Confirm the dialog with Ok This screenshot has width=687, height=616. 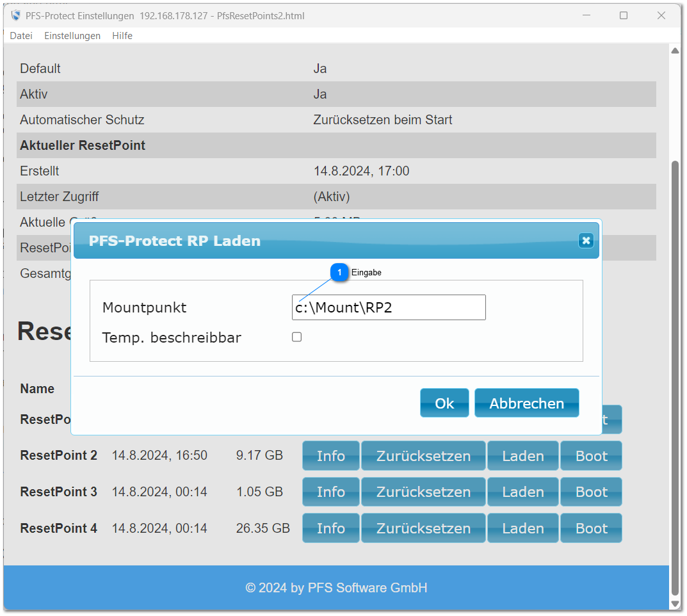tap(444, 403)
